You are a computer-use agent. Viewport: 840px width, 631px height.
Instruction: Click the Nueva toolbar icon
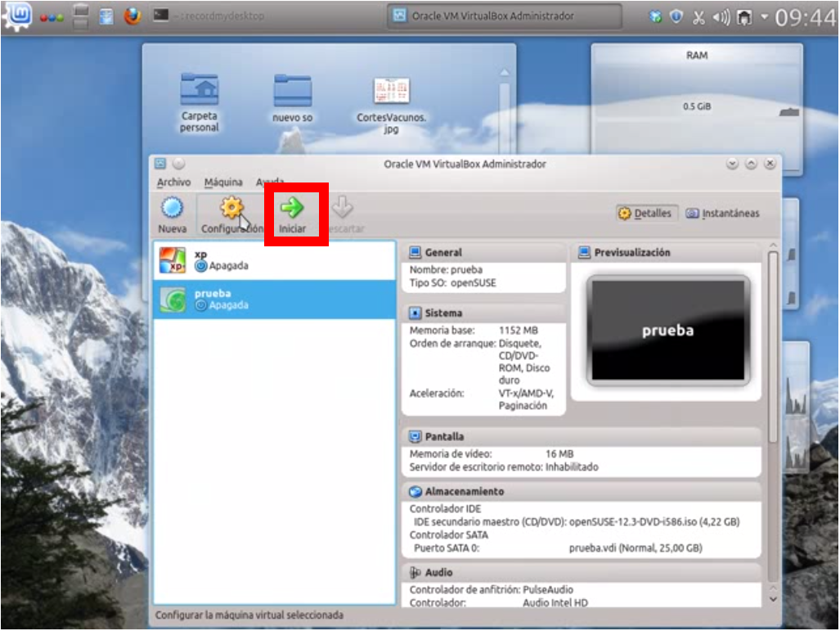click(x=172, y=214)
